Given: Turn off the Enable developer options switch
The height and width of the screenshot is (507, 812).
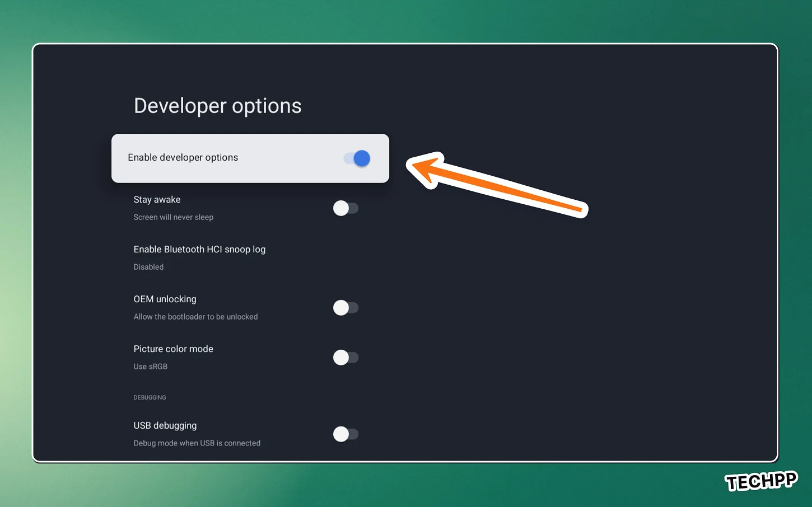Looking at the screenshot, I should coord(357,158).
